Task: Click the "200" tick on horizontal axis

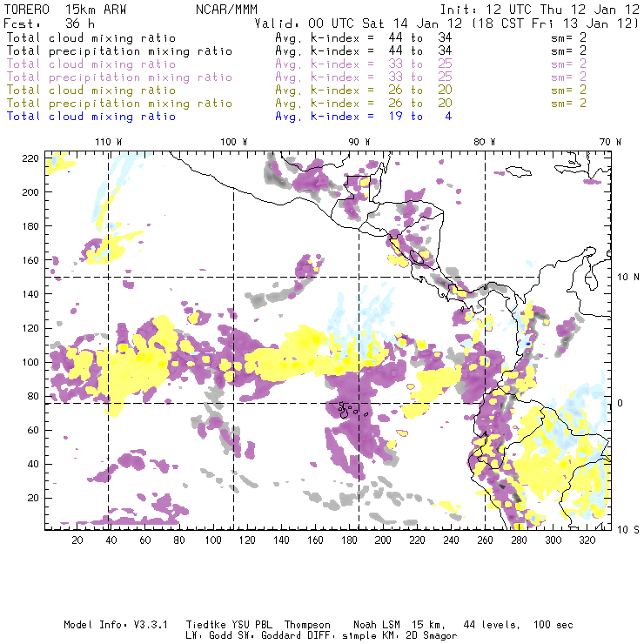Action: click(x=383, y=540)
